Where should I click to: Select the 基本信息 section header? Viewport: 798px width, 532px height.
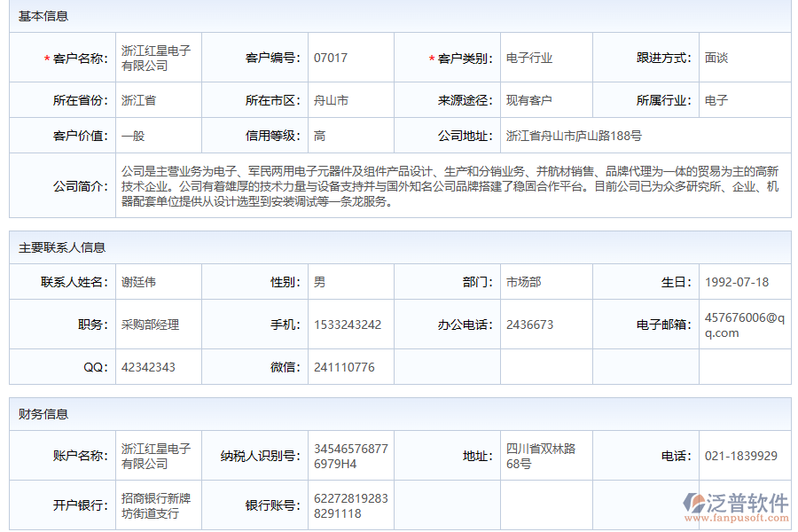40,13
